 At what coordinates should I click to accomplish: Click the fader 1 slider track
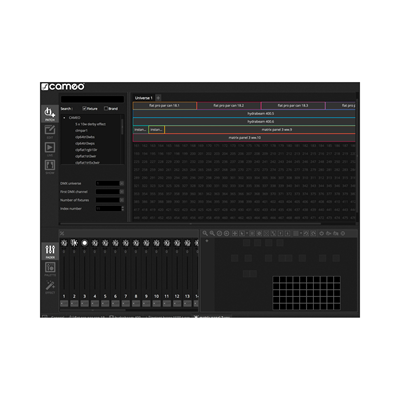[x=64, y=273]
